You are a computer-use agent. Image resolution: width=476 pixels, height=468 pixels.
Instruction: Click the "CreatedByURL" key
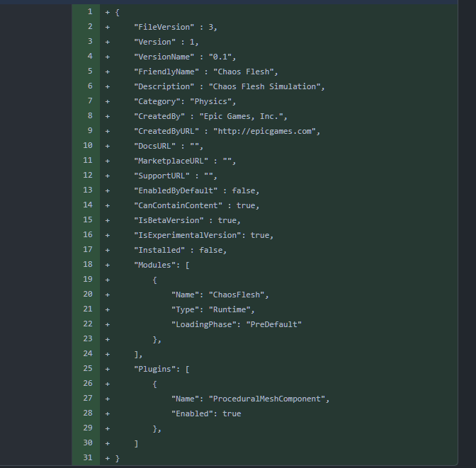[166, 131]
